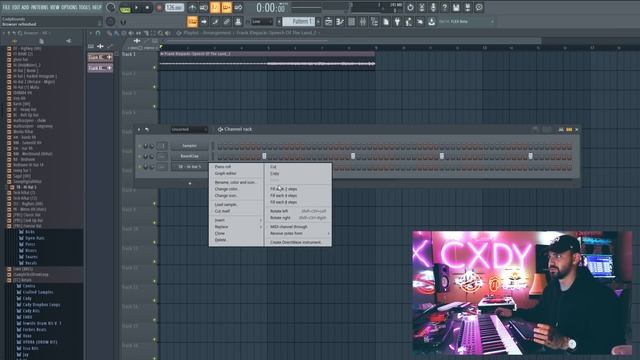Open the Unsorted channel filter dropdown

(189, 129)
